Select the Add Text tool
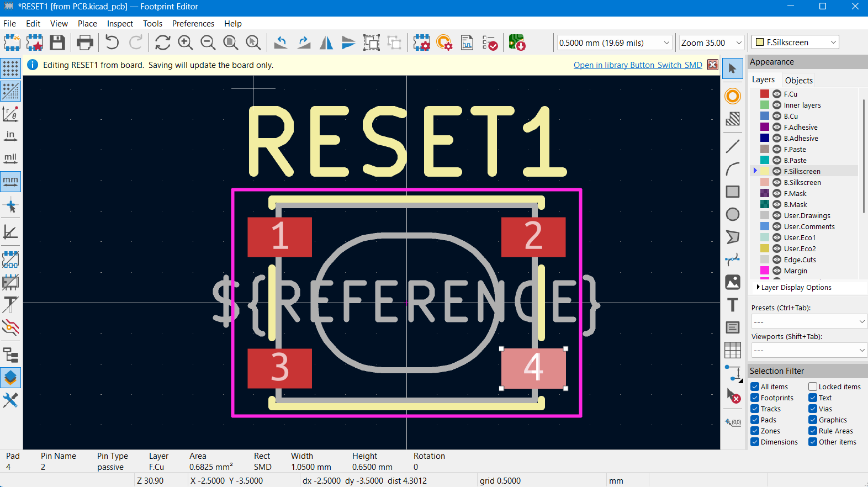Viewport: 868px width, 487px height. [x=733, y=305]
